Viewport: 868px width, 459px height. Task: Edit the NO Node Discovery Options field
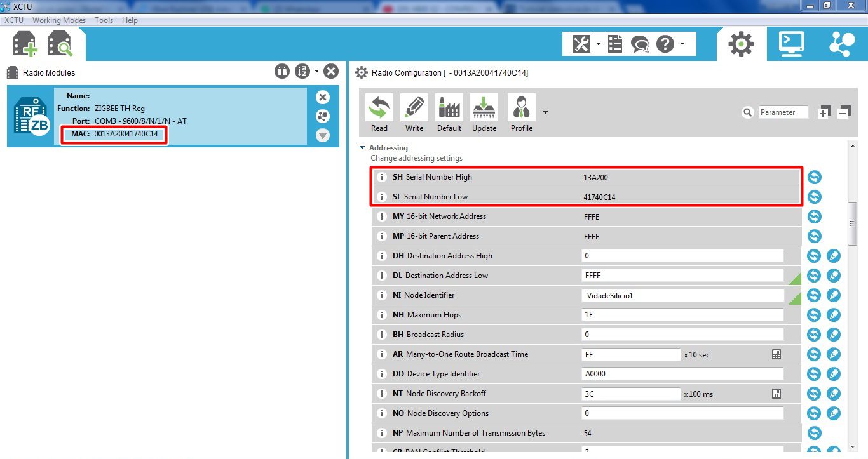pos(682,413)
